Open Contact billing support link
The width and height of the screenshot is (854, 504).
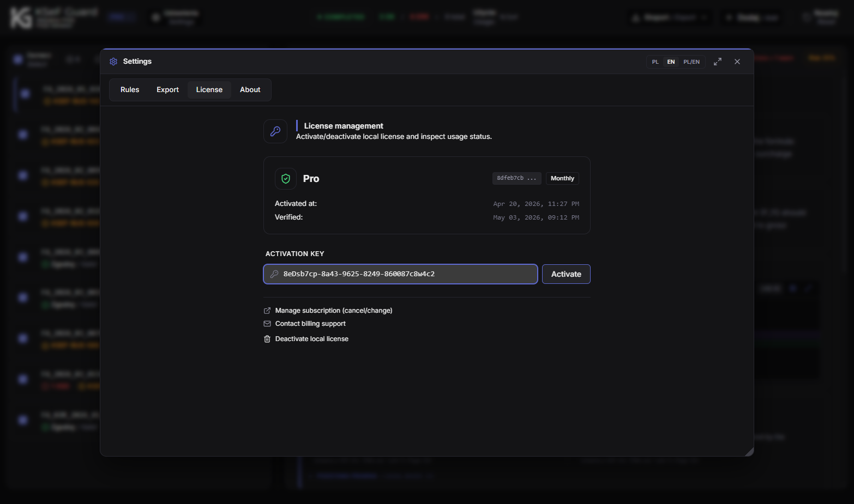point(310,324)
